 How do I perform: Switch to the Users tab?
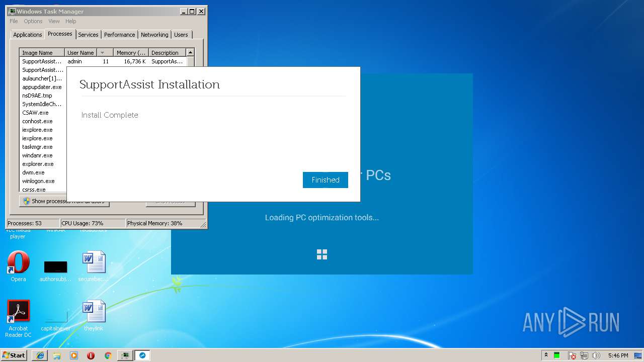pyautogui.click(x=181, y=35)
